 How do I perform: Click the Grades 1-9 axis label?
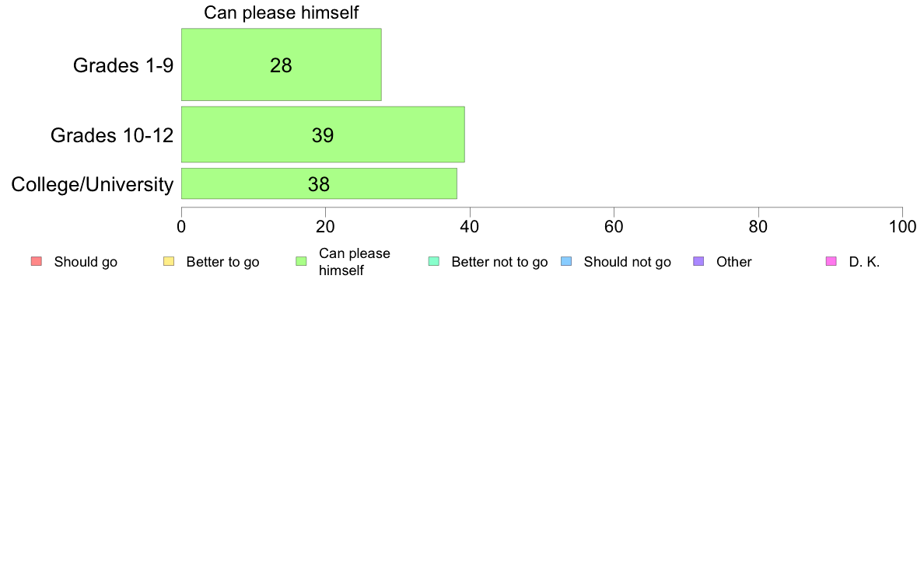[x=123, y=65]
